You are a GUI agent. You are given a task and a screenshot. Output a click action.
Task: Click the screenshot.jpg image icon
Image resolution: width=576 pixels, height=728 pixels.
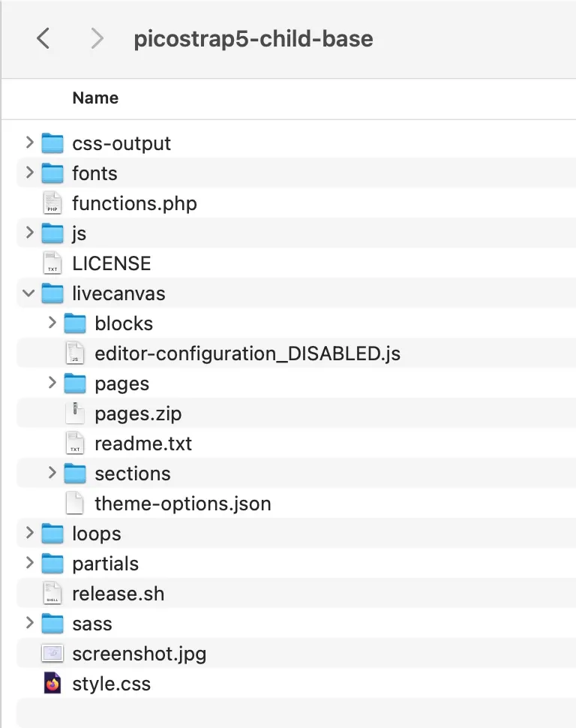[x=52, y=654]
